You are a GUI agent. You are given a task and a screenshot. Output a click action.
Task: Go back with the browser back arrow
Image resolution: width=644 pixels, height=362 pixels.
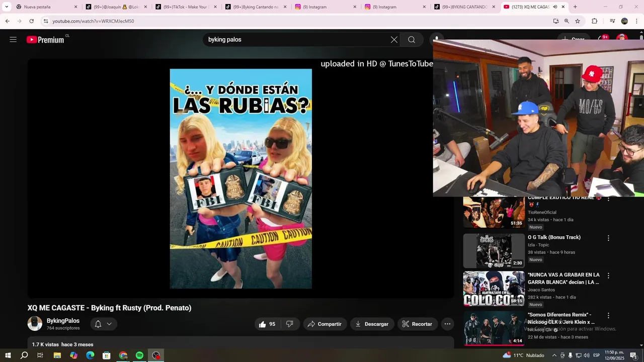click(x=7, y=21)
